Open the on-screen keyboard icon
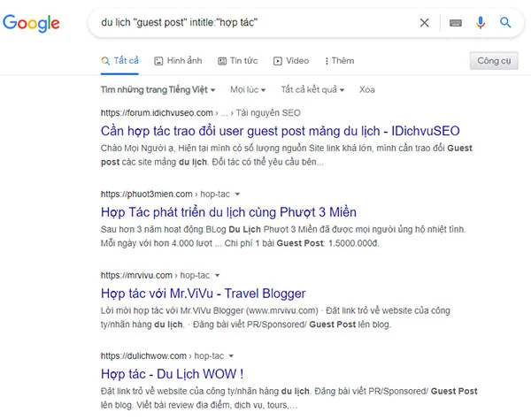This screenshot has height=420, width=531. 456,23
